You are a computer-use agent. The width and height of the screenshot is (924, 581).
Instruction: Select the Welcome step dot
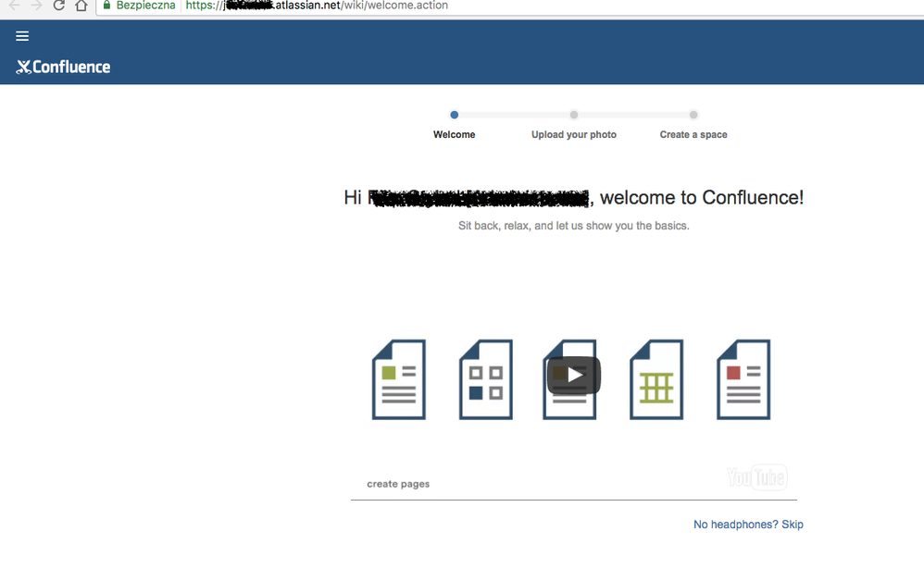coord(454,115)
